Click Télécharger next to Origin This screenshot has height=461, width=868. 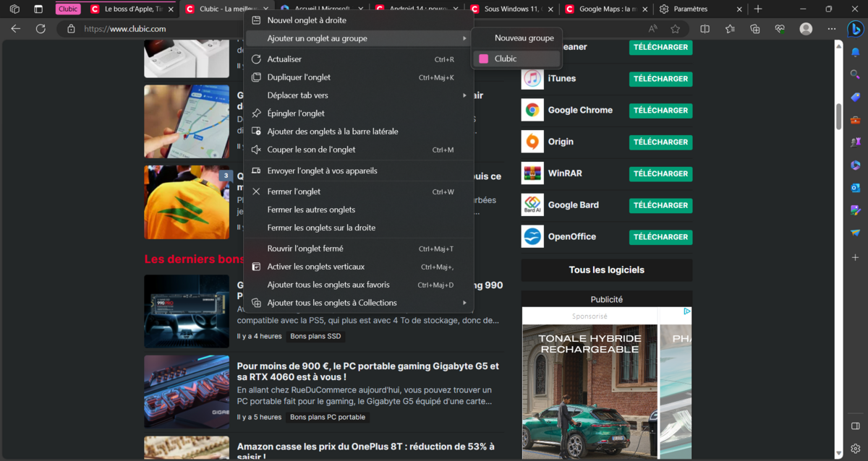[660, 142]
